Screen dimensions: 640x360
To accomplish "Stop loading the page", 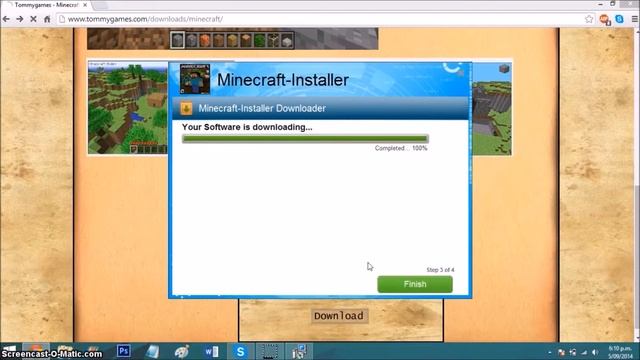I will pos(33,19).
